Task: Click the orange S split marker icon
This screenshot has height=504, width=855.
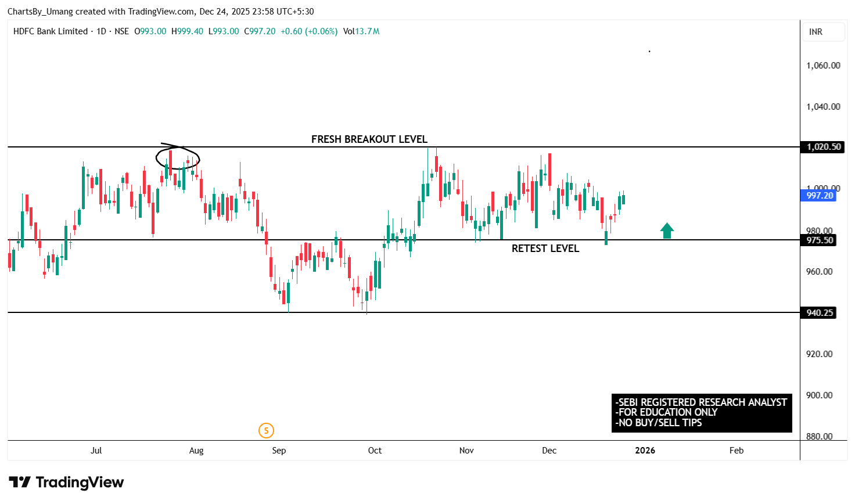Action: click(266, 430)
